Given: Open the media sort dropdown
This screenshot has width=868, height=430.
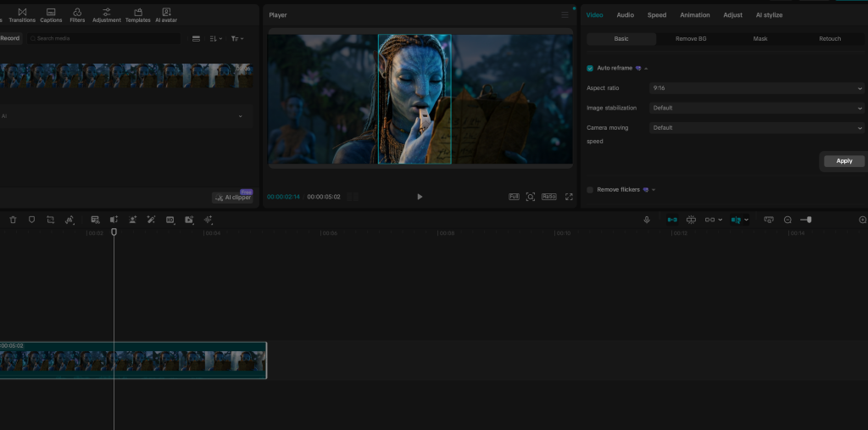Looking at the screenshot, I should 216,39.
